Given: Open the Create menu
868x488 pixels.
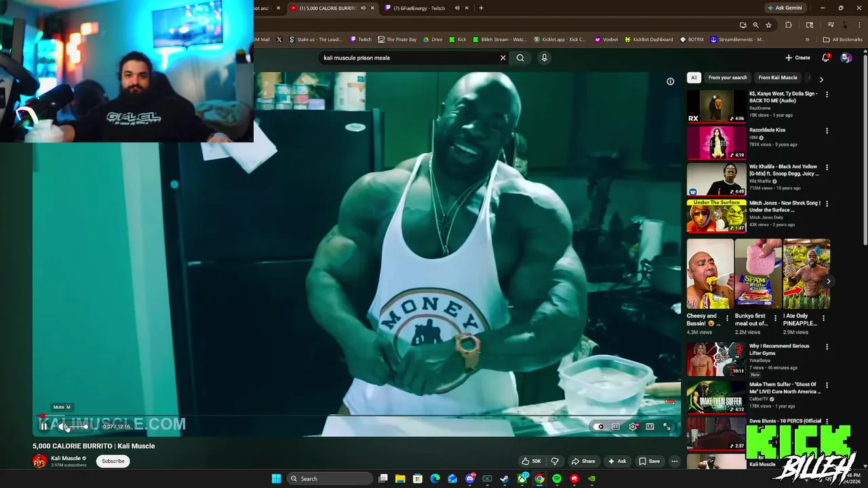Looking at the screenshot, I should tap(797, 58).
